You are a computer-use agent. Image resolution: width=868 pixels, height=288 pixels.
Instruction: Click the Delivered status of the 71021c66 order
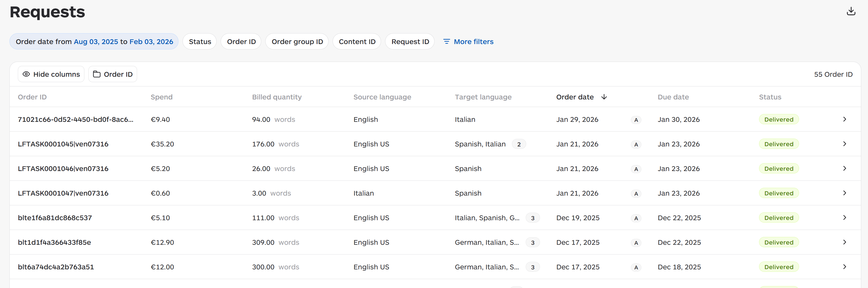(x=779, y=120)
